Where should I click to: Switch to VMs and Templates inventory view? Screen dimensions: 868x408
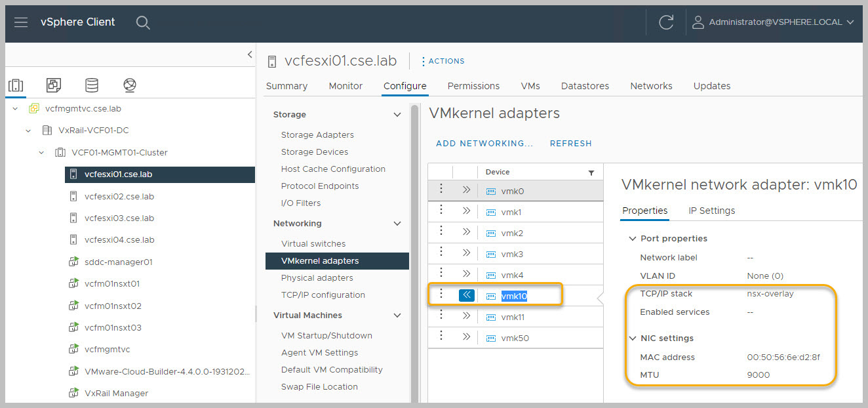pyautogui.click(x=54, y=85)
